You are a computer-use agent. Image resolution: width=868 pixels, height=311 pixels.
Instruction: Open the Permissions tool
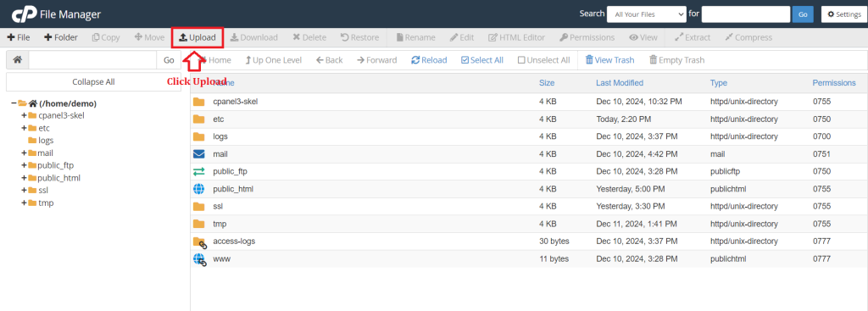587,37
